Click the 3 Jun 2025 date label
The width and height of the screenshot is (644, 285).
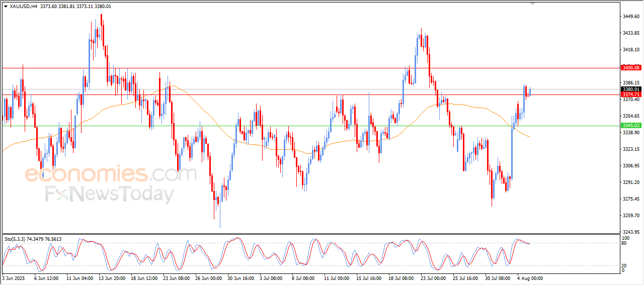(13, 277)
